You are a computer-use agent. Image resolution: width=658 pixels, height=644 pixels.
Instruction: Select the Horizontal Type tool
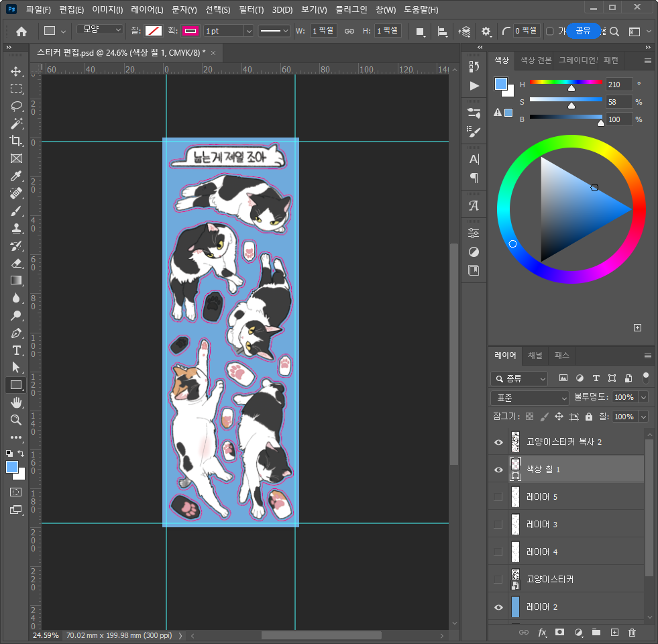[16, 350]
